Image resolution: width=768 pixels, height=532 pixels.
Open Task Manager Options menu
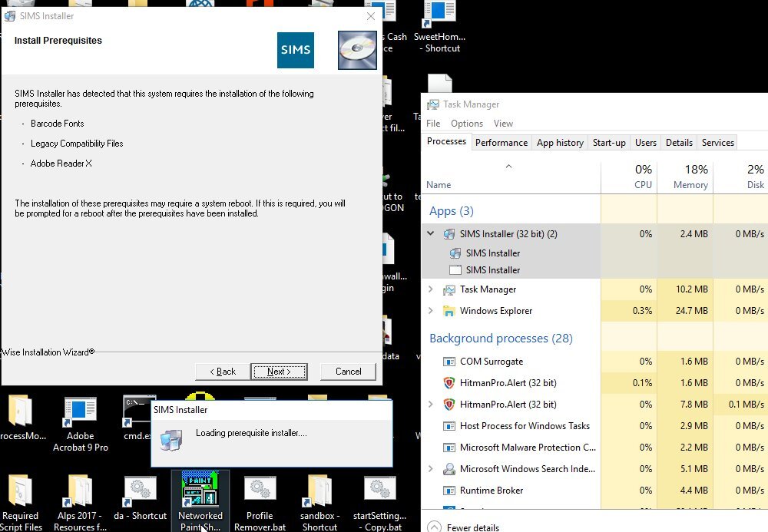pos(467,124)
